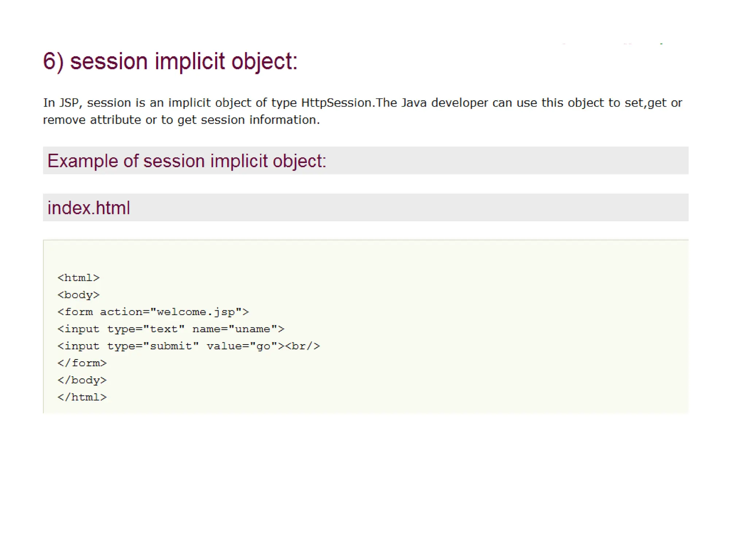747x560 pixels.
Task: Click the closing </html> tag line
Action: point(82,397)
